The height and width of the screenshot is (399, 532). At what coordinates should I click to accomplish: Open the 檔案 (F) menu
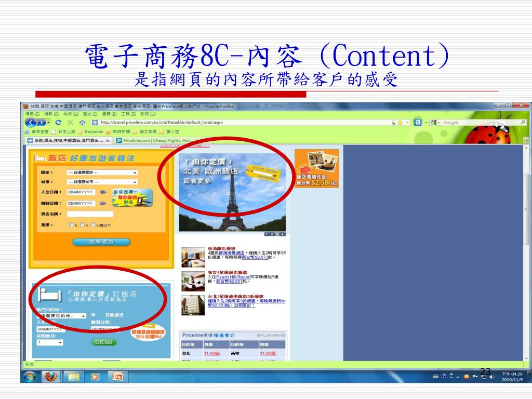33,114
